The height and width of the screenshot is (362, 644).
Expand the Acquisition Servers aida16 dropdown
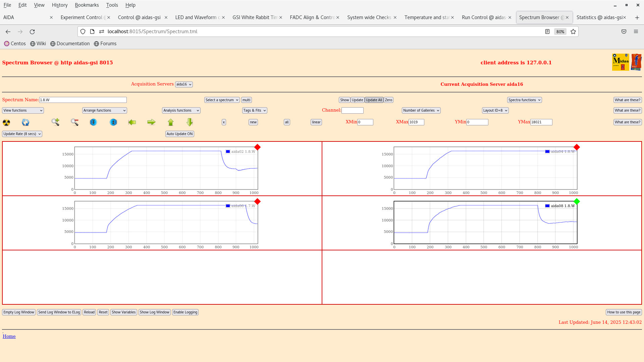pos(184,84)
